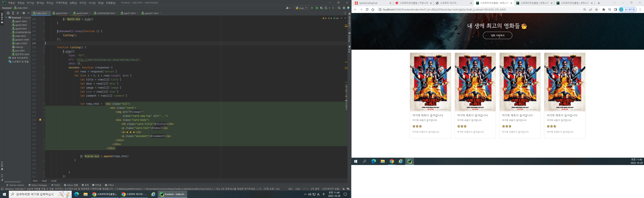Start debugging with the green bug icon
The image size is (644, 198).
(317, 8)
